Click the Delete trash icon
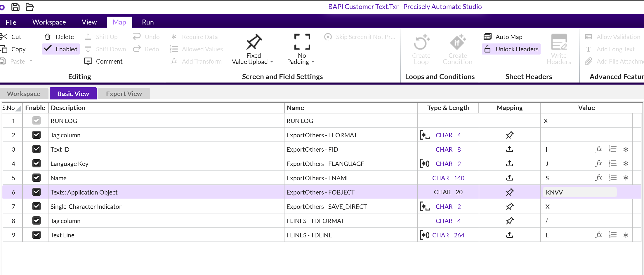Screen dimensions: 644x275 [x=48, y=37]
